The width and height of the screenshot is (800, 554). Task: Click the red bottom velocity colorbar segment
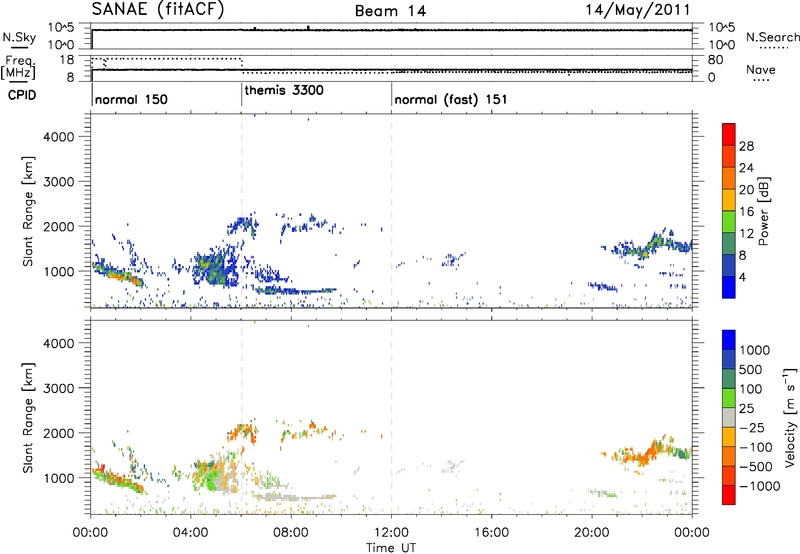click(x=729, y=495)
